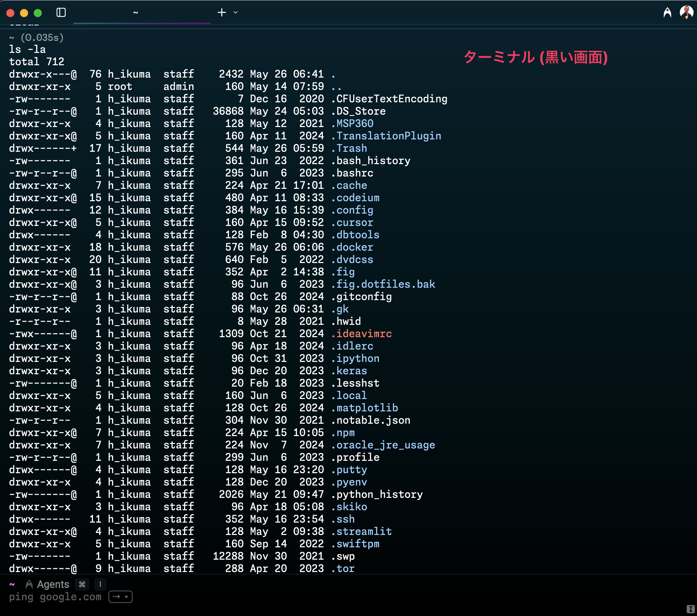Screen dimensions: 697x616
Task: Accept the autosuggestion arrow dropdown
Action: pyautogui.click(x=121, y=597)
